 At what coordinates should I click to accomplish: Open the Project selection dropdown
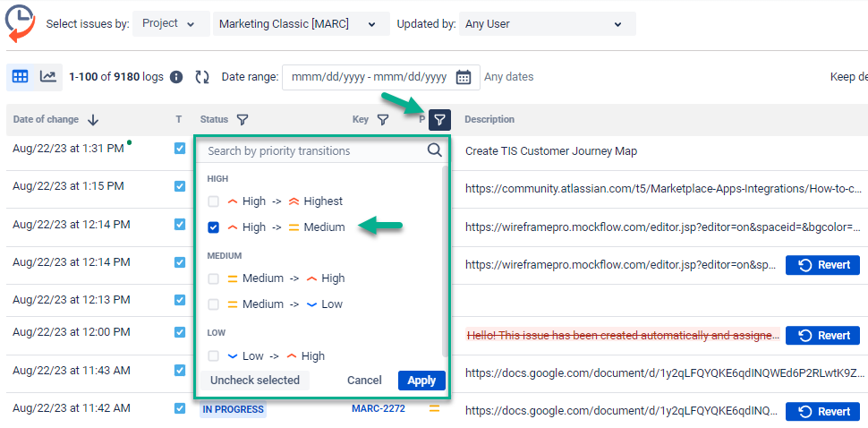click(x=171, y=24)
